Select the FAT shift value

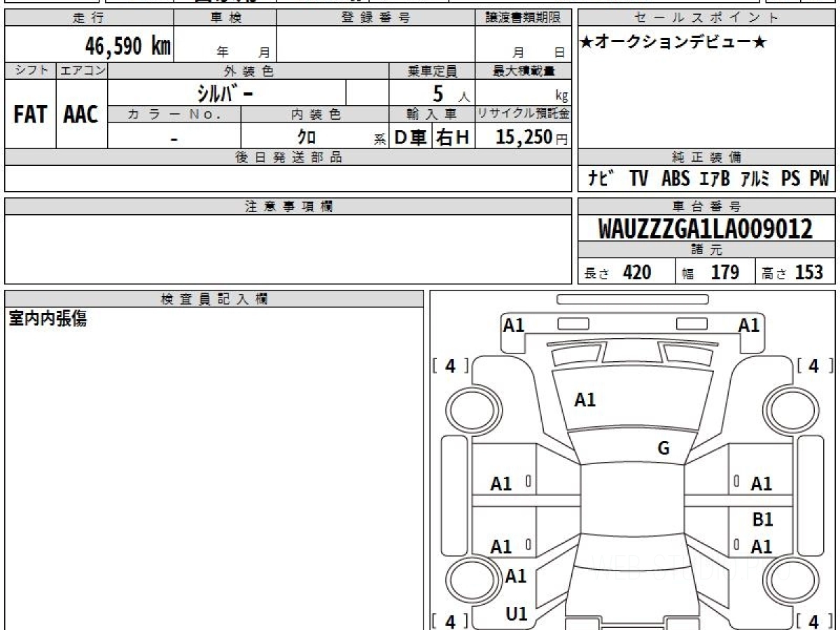30,115
